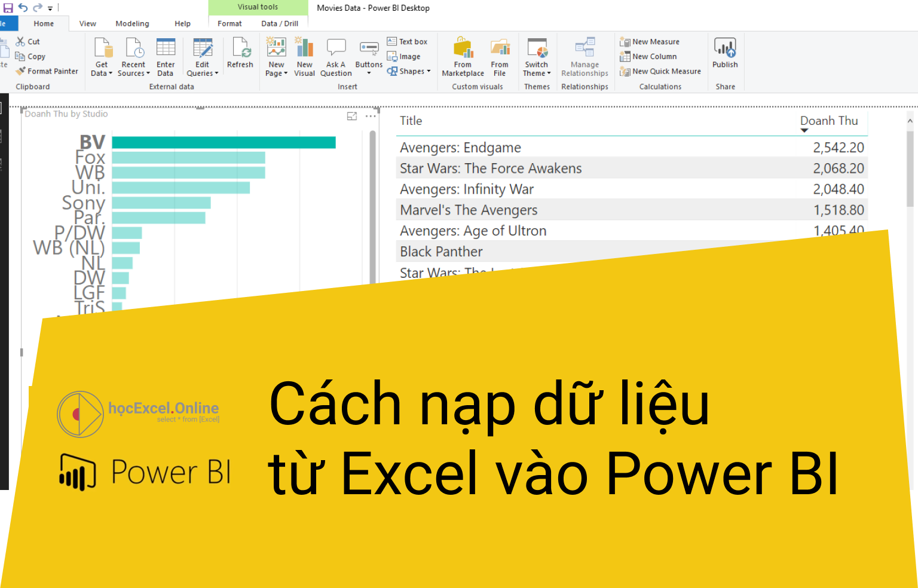The image size is (918, 588).
Task: Click the table's vertical scrollbar thumb
Action: [910, 169]
